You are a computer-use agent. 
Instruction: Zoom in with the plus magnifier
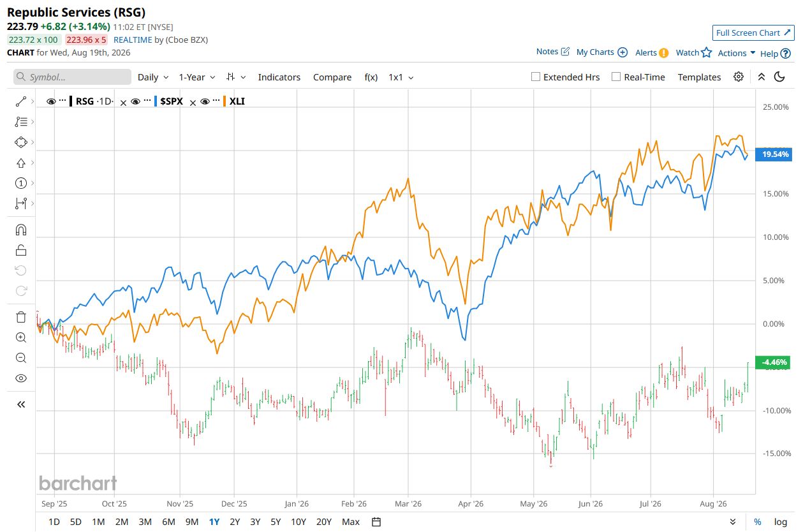point(20,337)
